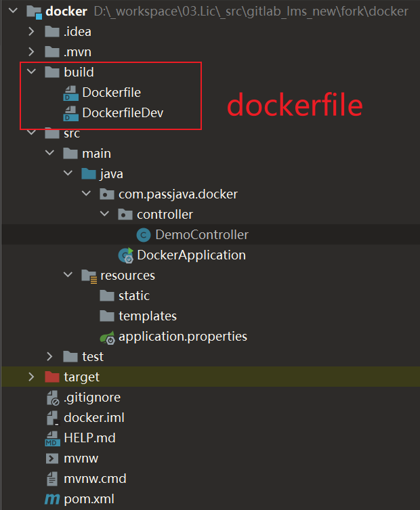Expand the .mvn folder
This screenshot has width=420, height=510.
(31, 51)
